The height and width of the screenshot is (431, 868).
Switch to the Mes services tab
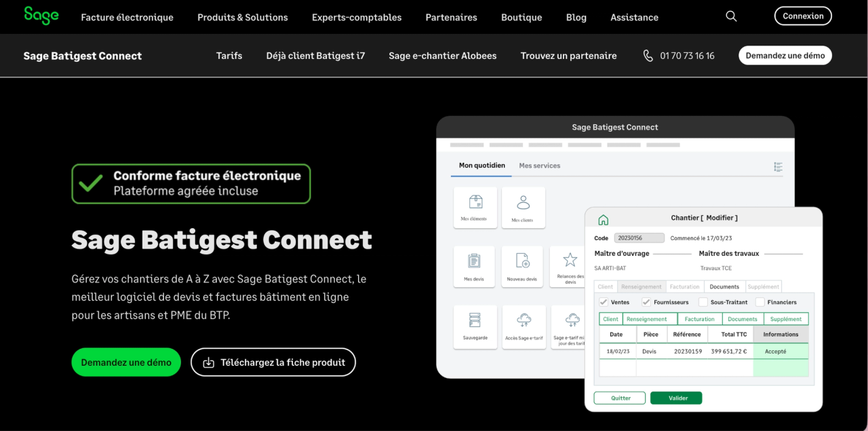pos(540,166)
